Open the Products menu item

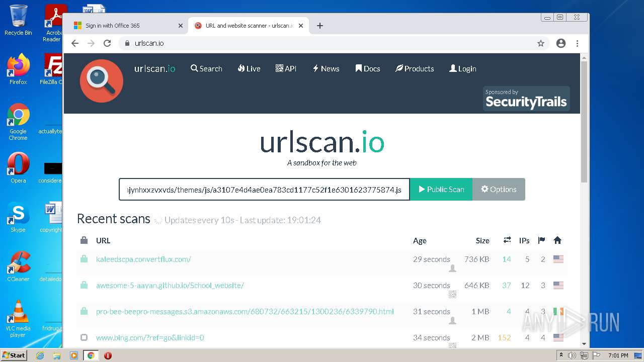click(x=415, y=68)
